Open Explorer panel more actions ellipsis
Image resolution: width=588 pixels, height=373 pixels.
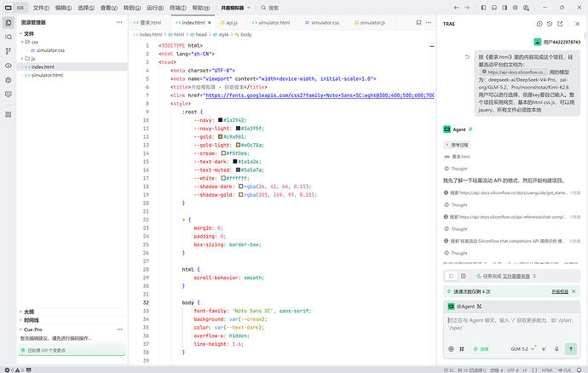[119, 22]
